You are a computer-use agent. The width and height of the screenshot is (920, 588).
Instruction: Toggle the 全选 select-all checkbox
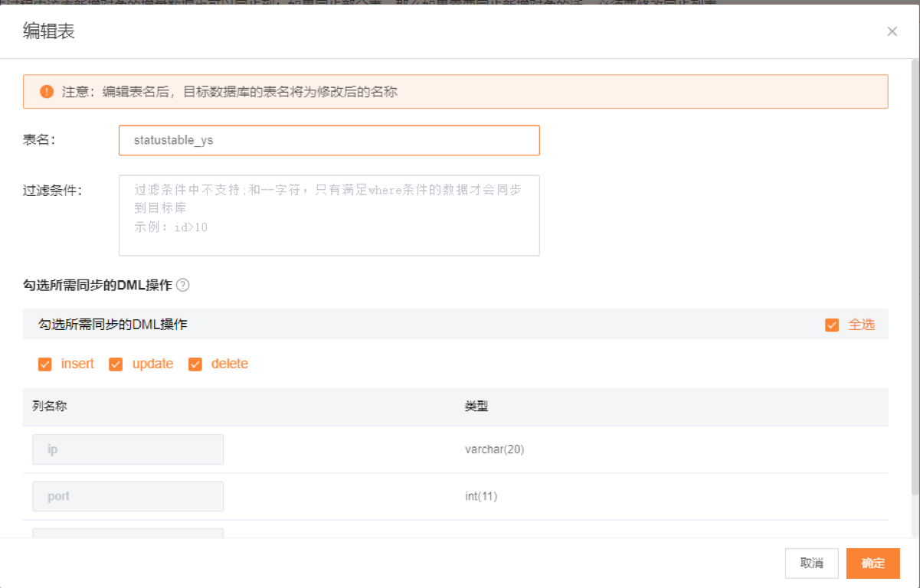coord(832,325)
